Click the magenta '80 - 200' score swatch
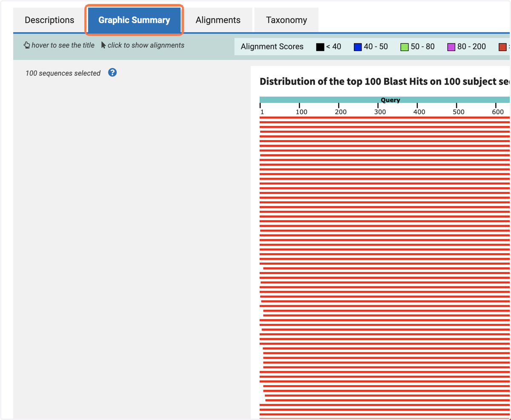This screenshot has width=511, height=420. [x=451, y=47]
